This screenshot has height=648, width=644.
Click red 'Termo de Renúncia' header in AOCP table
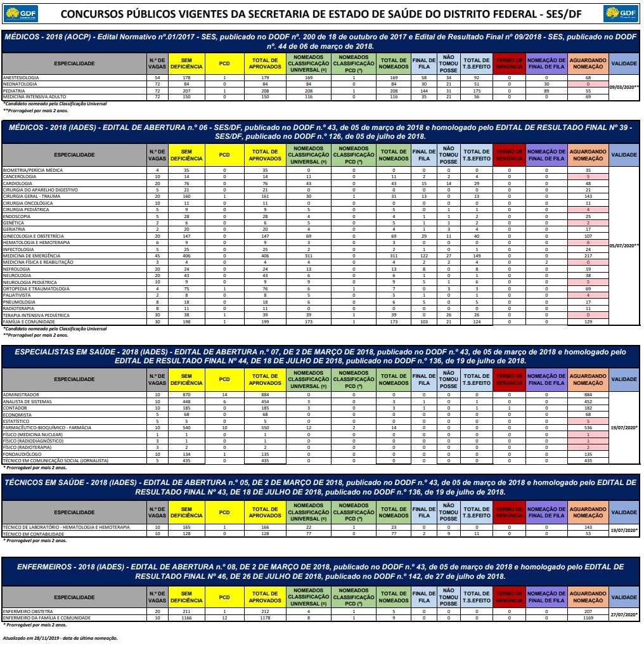click(510, 63)
